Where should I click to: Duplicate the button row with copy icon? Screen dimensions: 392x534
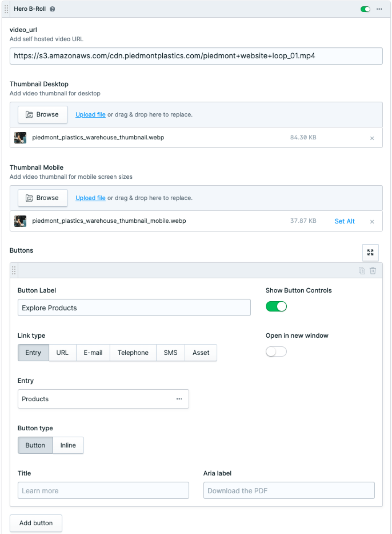tap(362, 271)
